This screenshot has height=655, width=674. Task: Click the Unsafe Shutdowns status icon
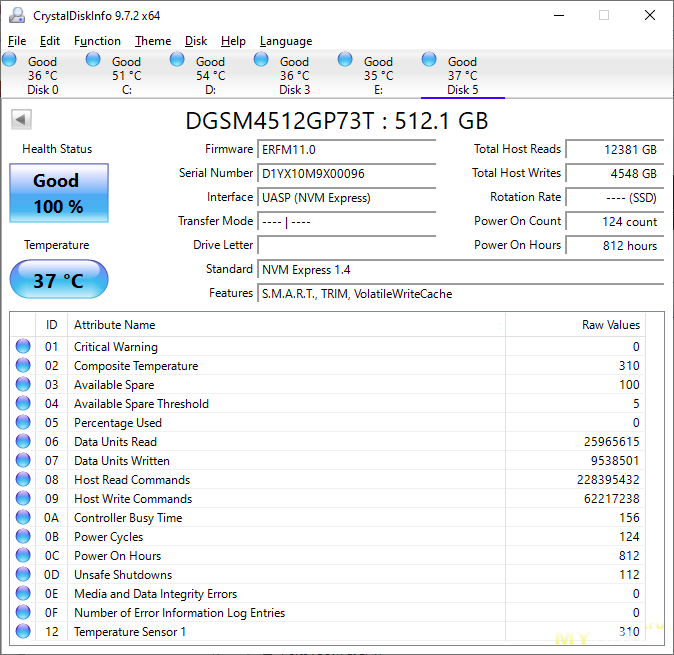coord(23,575)
